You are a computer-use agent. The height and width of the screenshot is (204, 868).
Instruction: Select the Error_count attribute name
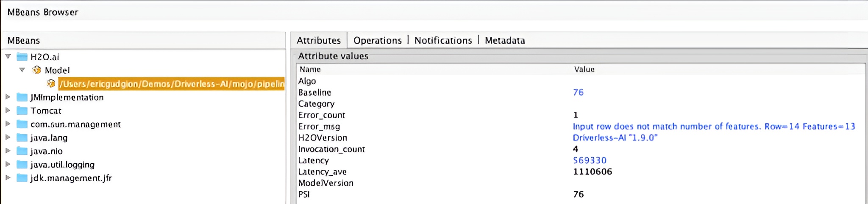tap(321, 115)
